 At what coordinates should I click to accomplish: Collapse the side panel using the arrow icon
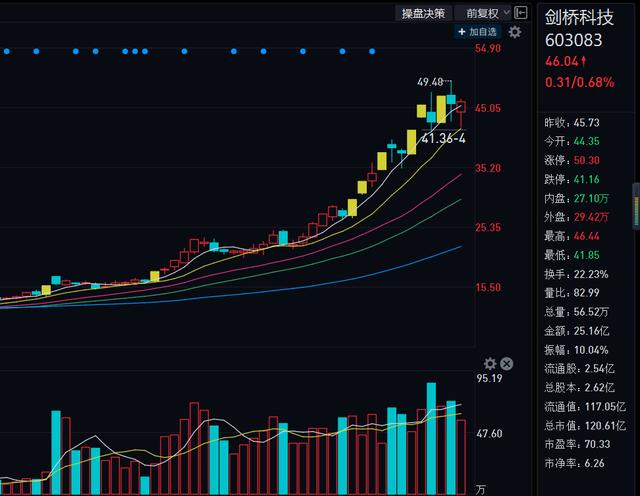click(521, 12)
